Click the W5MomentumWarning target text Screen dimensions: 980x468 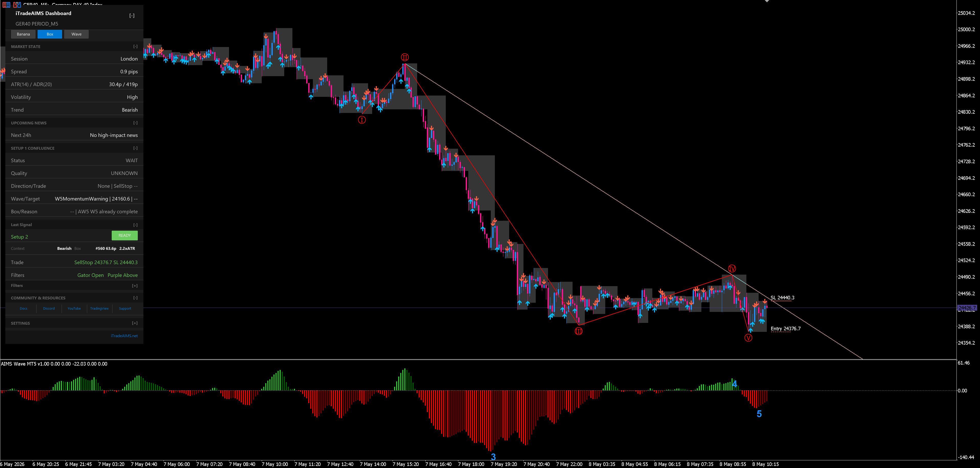point(96,199)
